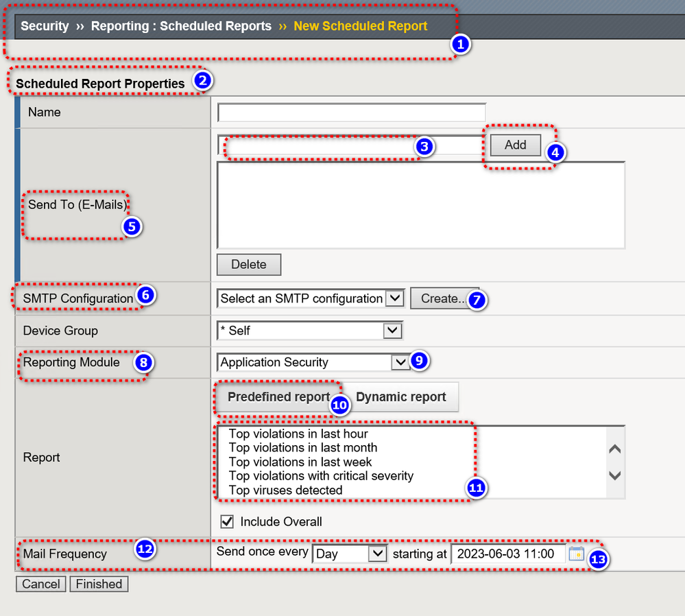Click the Add email button

(516, 145)
